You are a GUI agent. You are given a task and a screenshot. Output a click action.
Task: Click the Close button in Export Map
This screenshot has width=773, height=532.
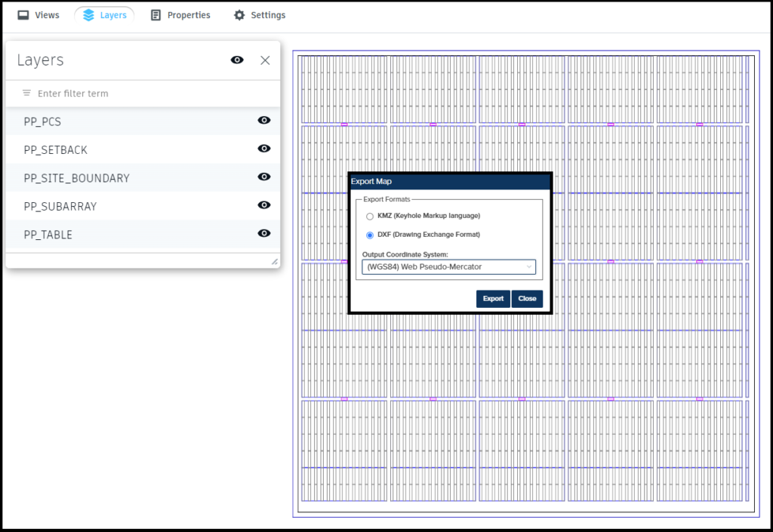point(527,299)
